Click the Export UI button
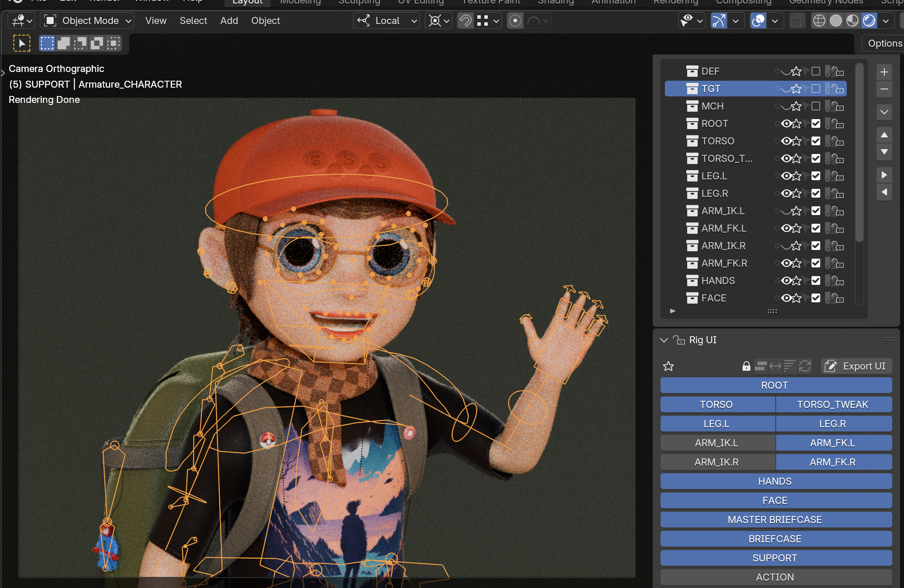The height and width of the screenshot is (588, 904). click(856, 366)
